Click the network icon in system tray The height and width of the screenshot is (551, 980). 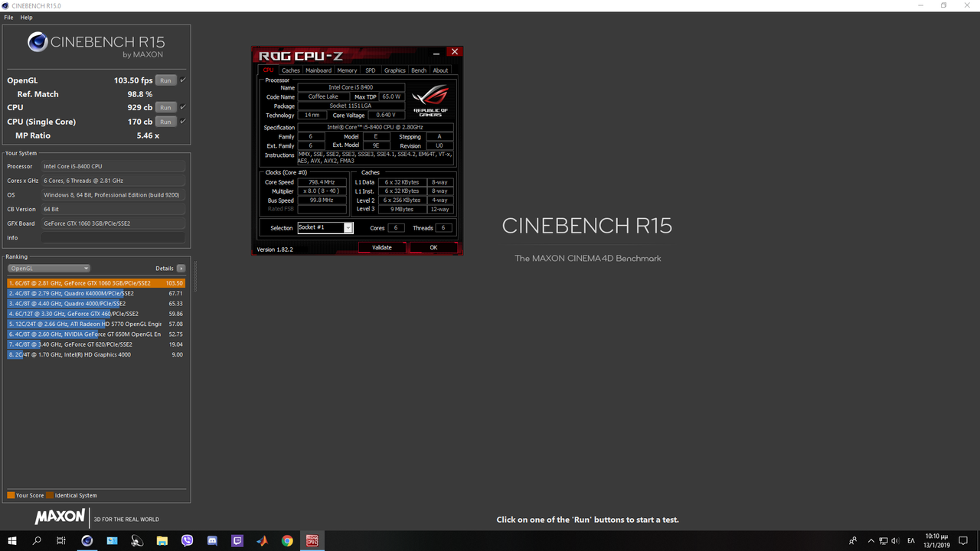tap(884, 541)
